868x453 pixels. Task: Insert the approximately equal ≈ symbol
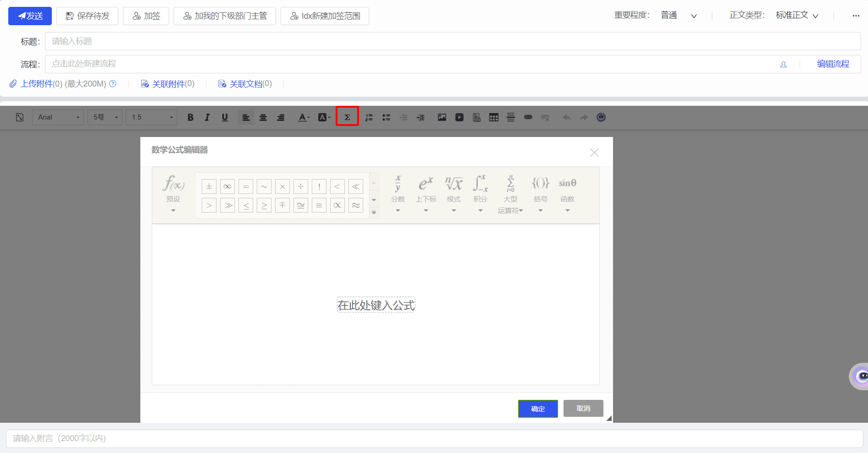click(356, 205)
